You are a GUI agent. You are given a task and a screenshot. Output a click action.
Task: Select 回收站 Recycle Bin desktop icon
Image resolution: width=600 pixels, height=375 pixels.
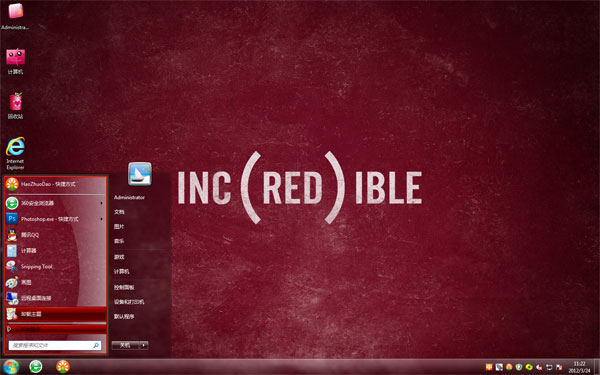click(15, 106)
